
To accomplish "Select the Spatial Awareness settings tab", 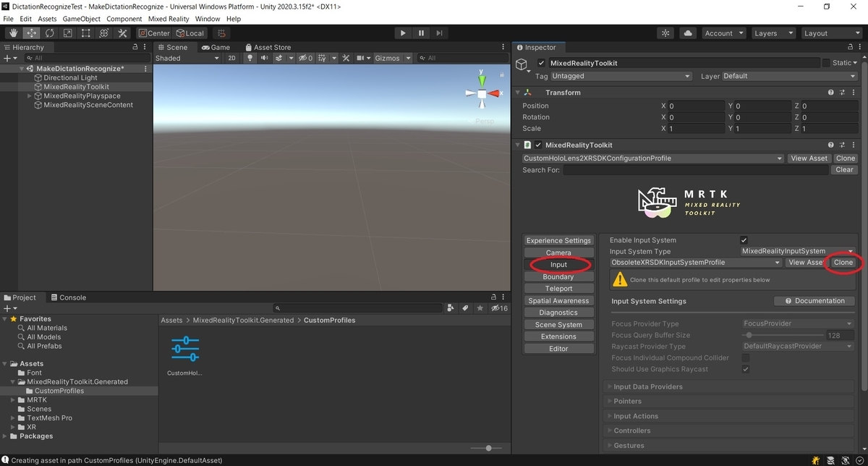I will point(558,300).
